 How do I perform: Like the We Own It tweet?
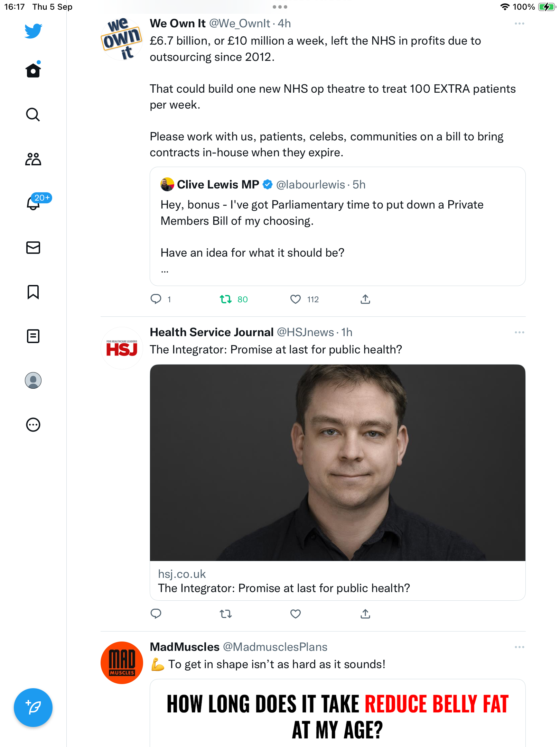(296, 299)
